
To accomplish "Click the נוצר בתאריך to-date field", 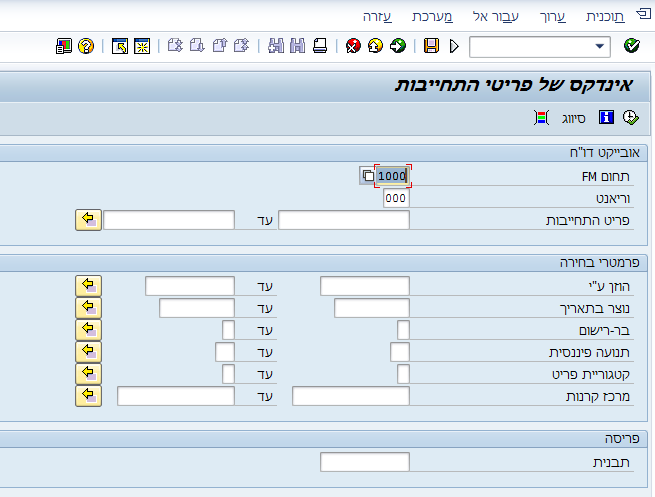I will point(197,308).
